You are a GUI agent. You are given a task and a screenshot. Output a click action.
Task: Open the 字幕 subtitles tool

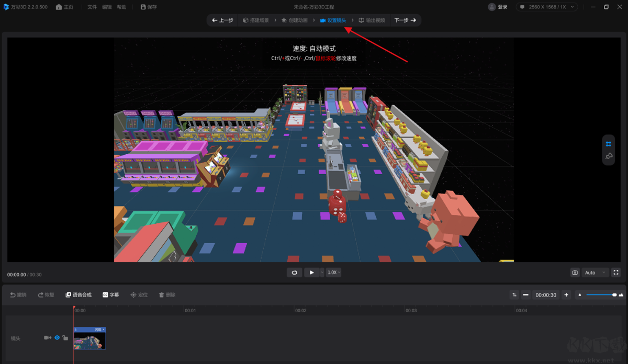(111, 294)
